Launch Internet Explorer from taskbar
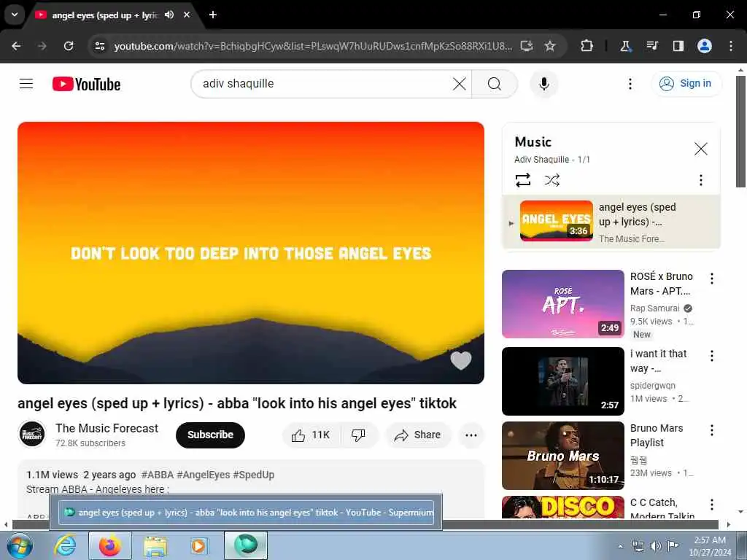 [x=65, y=545]
